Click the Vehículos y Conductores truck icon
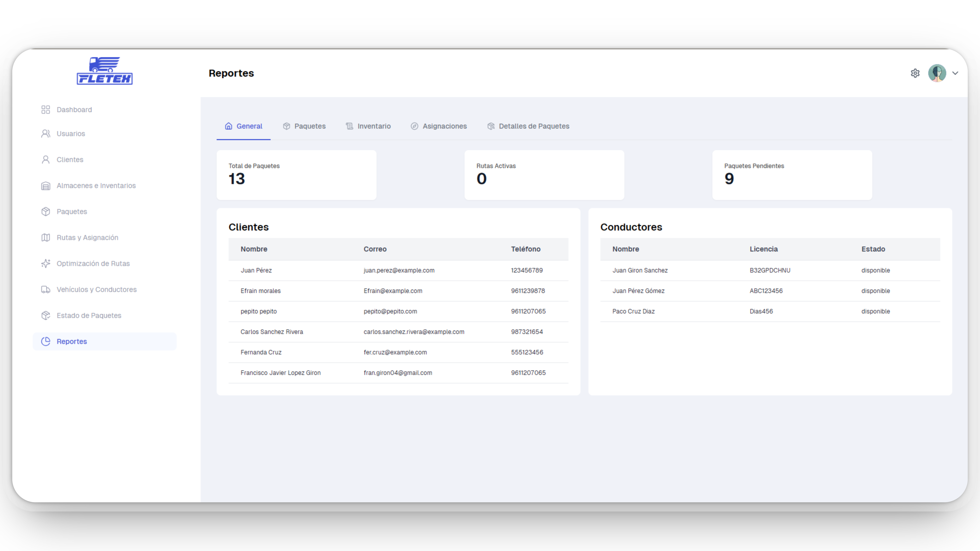This screenshot has width=980, height=551. 46,289
